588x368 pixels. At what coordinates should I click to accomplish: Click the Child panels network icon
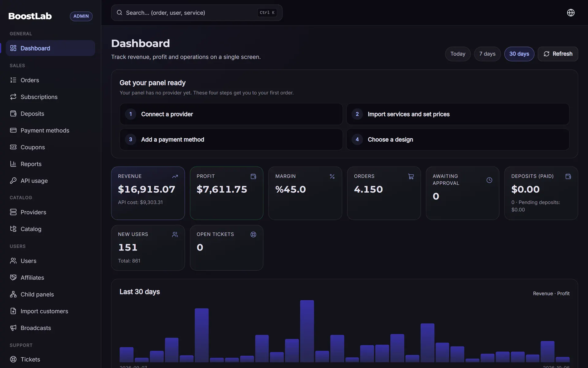click(x=13, y=294)
